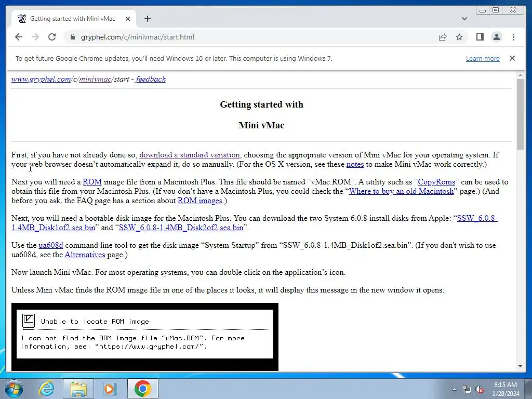Image resolution: width=532 pixels, height=399 pixels.
Task: Open the Chrome side panel
Action: pos(480,37)
